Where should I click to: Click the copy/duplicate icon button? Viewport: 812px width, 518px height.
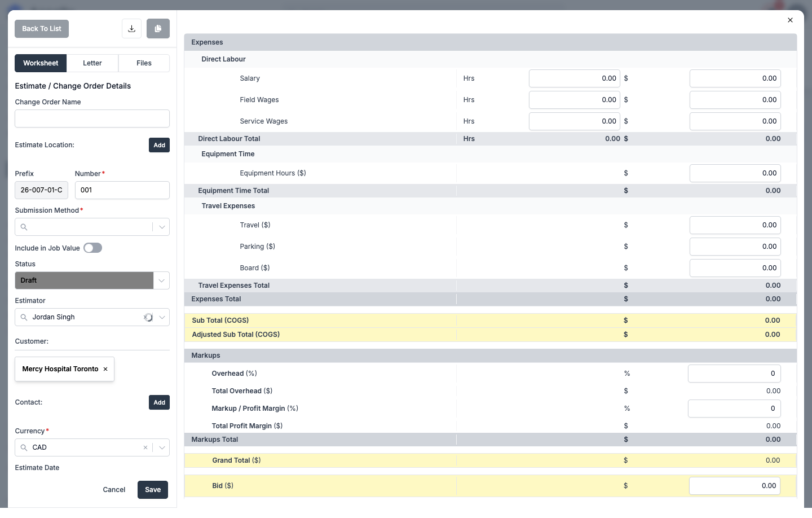pos(158,29)
